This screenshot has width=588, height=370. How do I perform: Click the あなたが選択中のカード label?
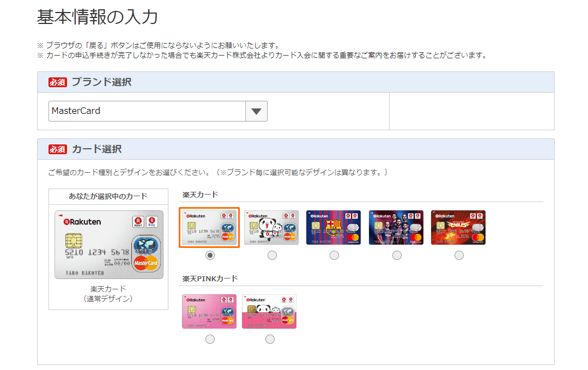(108, 196)
